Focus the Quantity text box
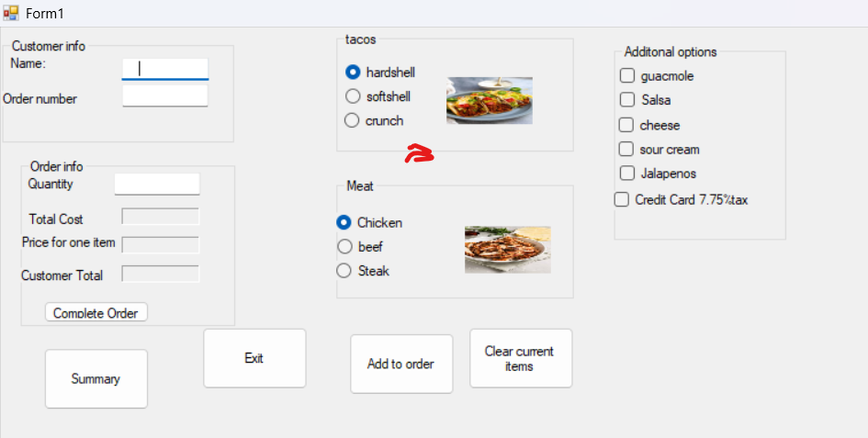 pos(156,184)
